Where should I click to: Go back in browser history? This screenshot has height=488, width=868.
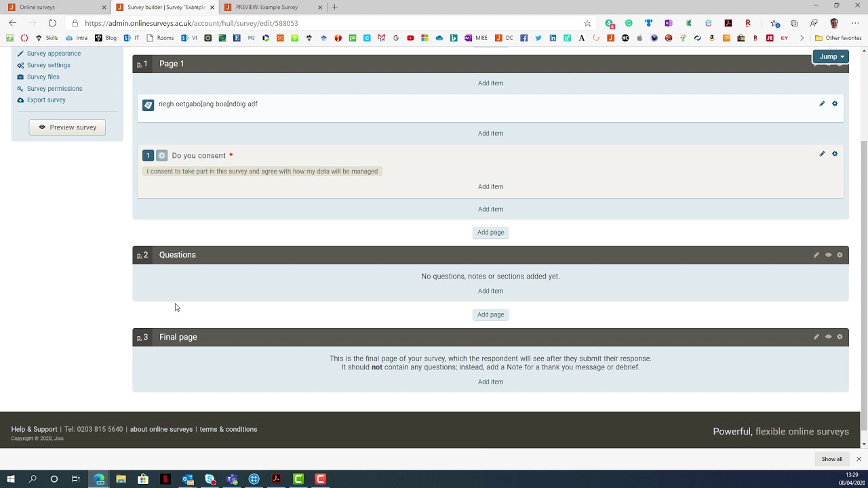coord(12,23)
